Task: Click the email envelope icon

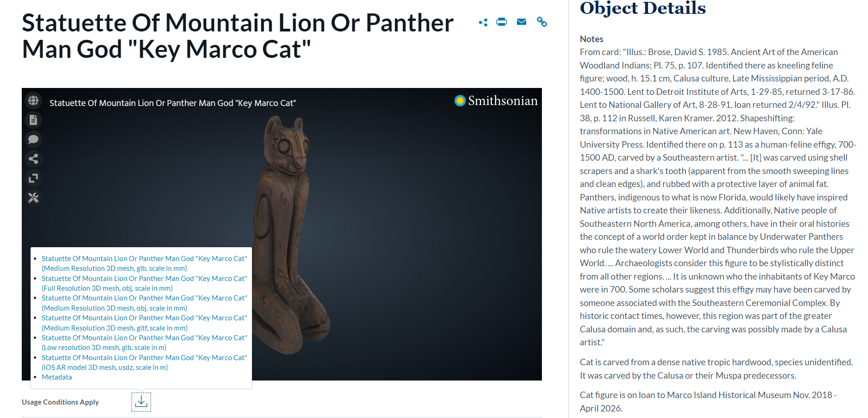Action: [522, 22]
